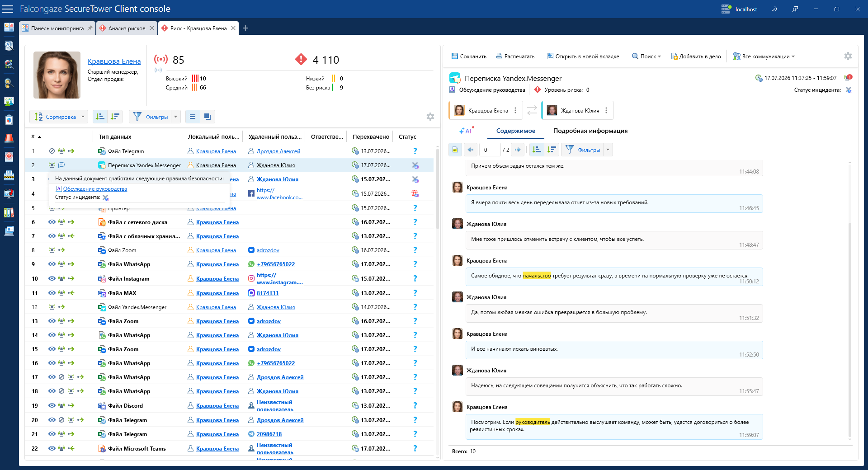The width and height of the screenshot is (868, 470).
Task: Switch to the Анализ рисков tab
Action: [127, 28]
